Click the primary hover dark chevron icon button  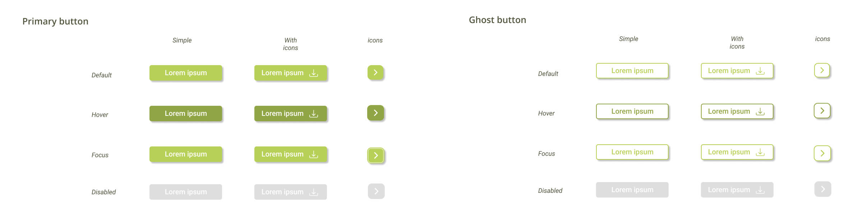click(x=375, y=113)
